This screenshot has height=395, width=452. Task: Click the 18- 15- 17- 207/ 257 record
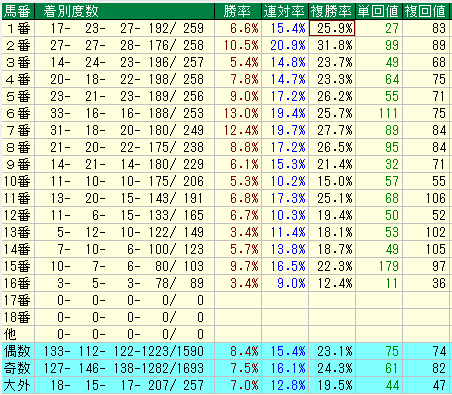(127, 385)
